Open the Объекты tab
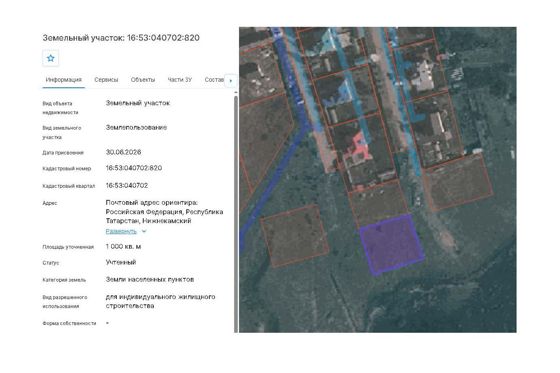Screen dimensions: 560x373 (143, 80)
